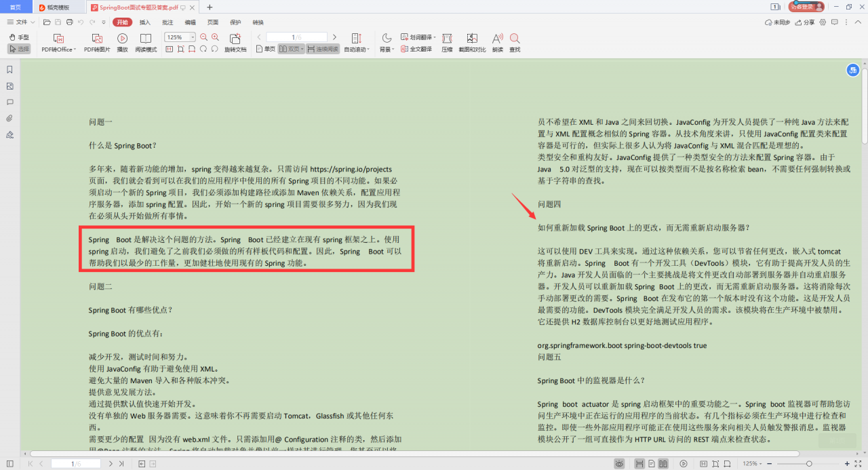Select the 手型 hand tool

19,37
